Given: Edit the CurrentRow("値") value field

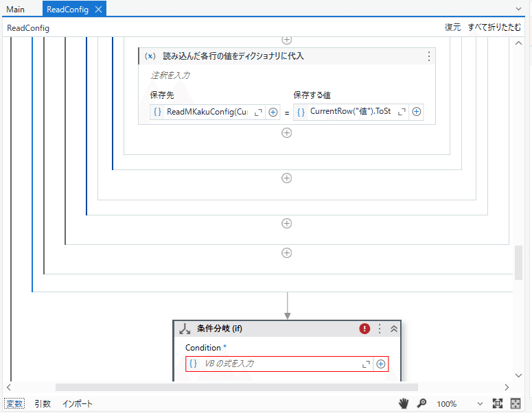Looking at the screenshot, I should coord(351,112).
